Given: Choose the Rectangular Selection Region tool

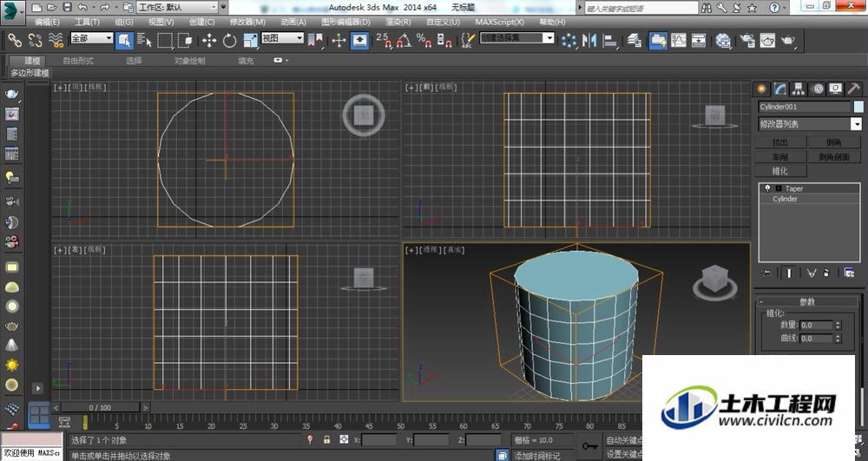Looking at the screenshot, I should [165, 41].
